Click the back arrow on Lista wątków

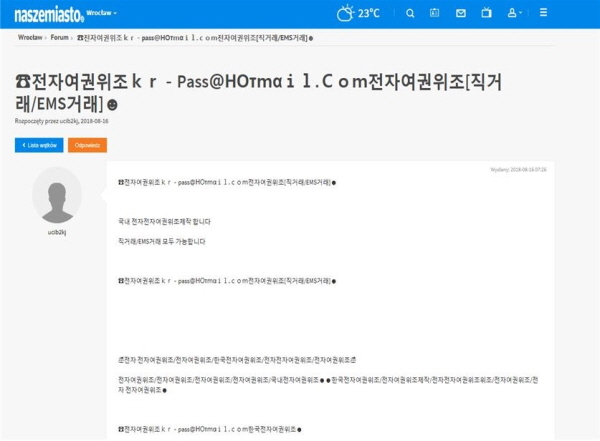coord(22,145)
